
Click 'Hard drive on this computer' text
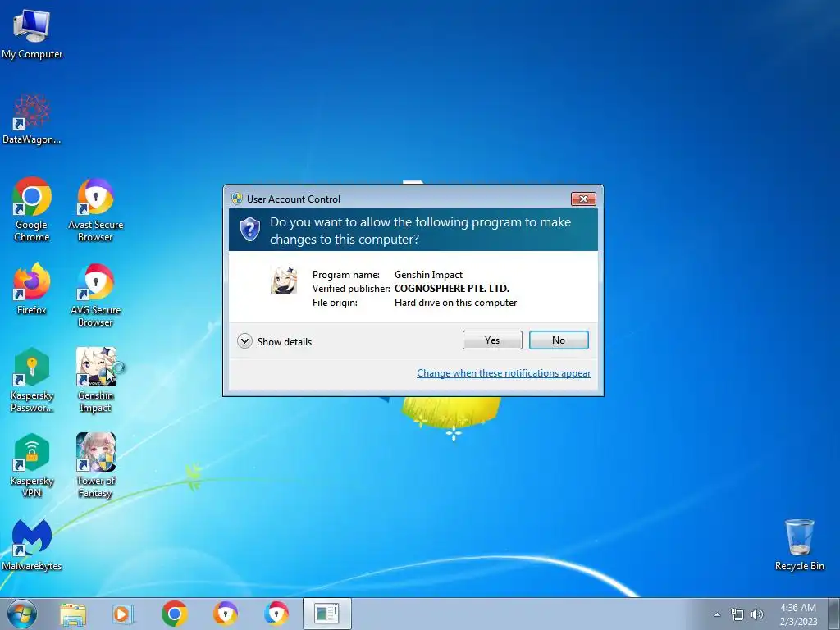tap(456, 303)
